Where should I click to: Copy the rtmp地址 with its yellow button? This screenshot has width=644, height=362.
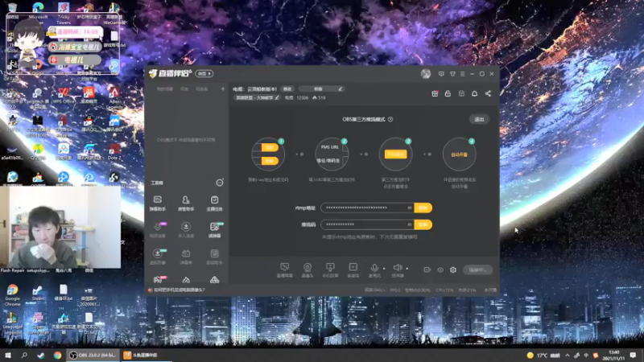(x=423, y=208)
